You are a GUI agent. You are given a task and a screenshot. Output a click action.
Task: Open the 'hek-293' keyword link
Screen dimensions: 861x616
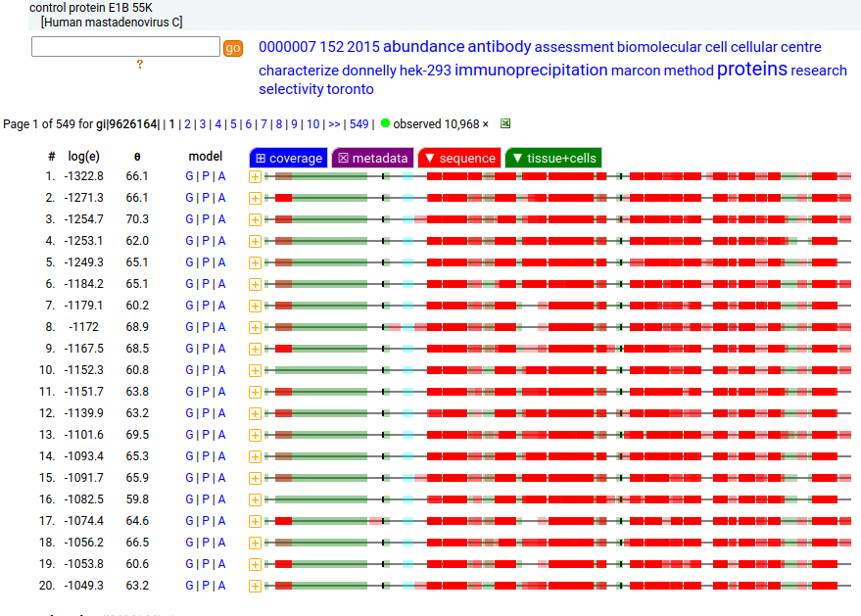click(x=425, y=71)
